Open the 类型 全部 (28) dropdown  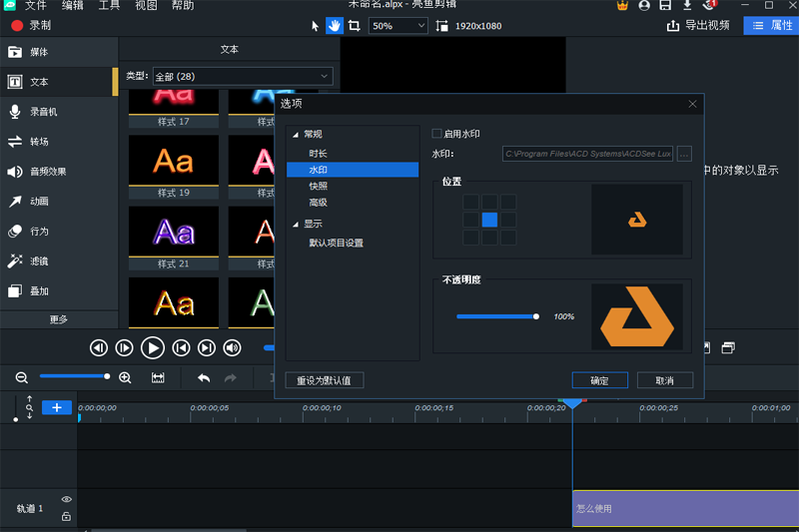(x=242, y=76)
